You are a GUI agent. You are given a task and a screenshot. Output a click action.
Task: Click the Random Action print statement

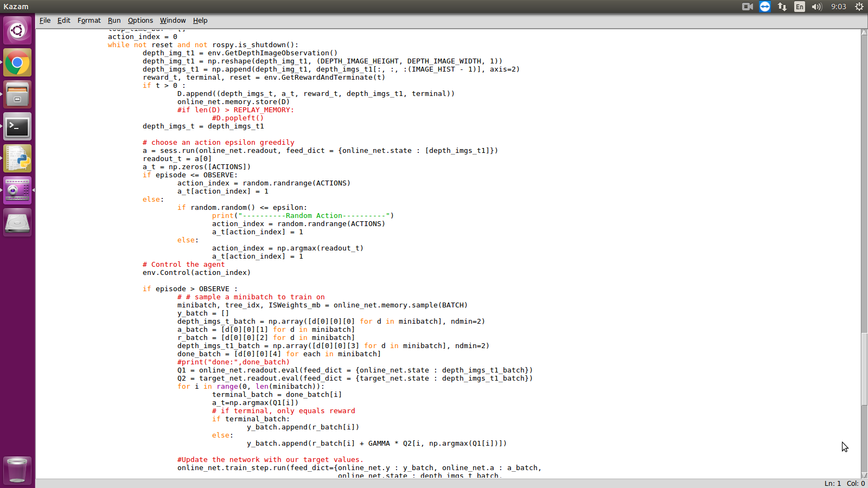point(303,216)
